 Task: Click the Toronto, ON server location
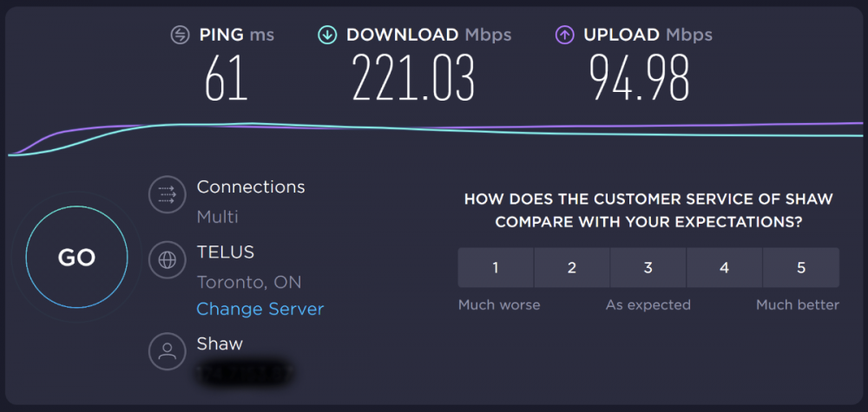(x=249, y=282)
